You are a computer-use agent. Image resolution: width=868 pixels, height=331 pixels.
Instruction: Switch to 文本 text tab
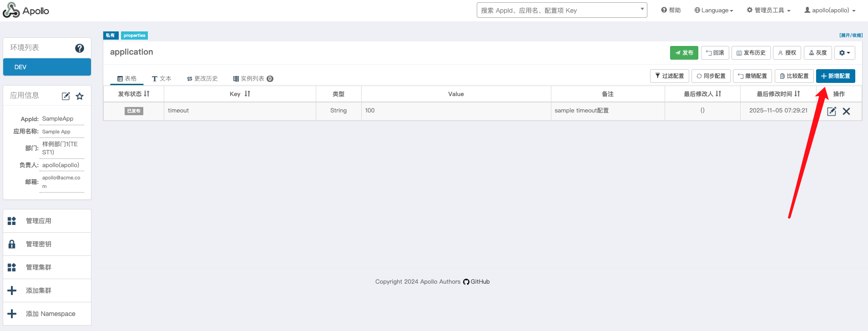pos(161,78)
